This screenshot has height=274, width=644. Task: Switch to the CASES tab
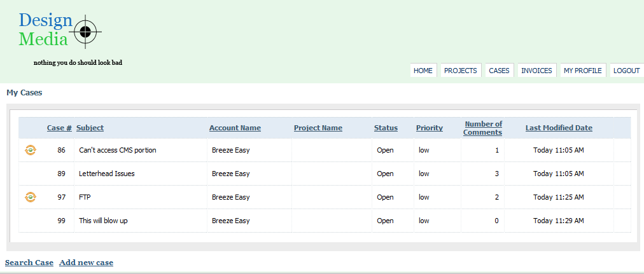tap(499, 71)
